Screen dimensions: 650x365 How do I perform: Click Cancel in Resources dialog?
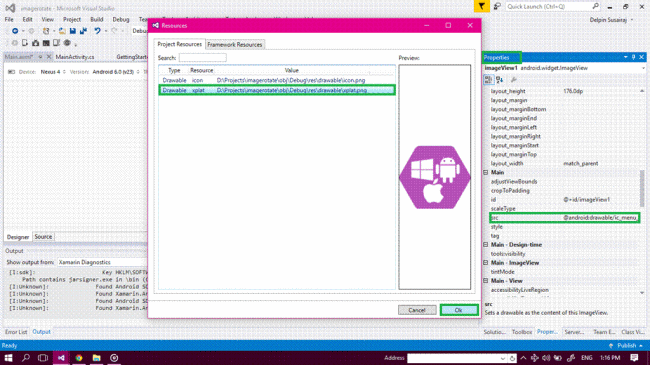(x=417, y=310)
